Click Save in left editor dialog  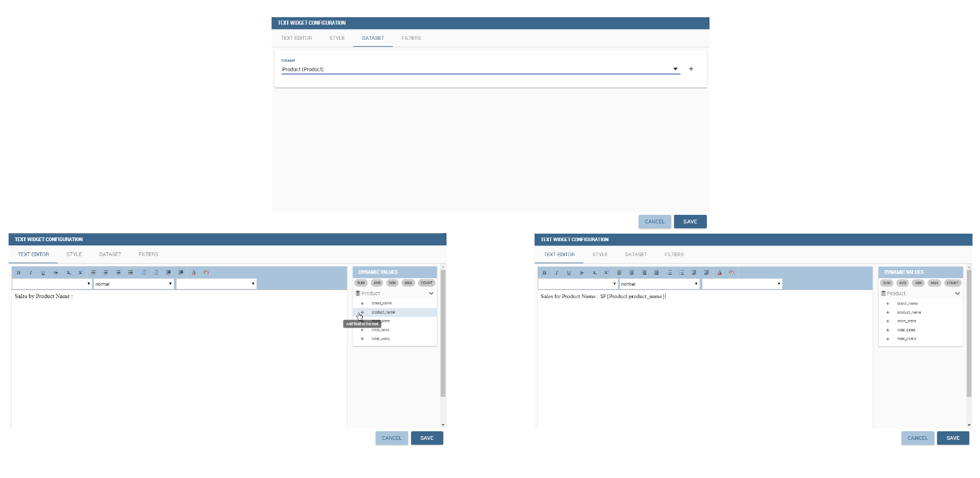[427, 438]
